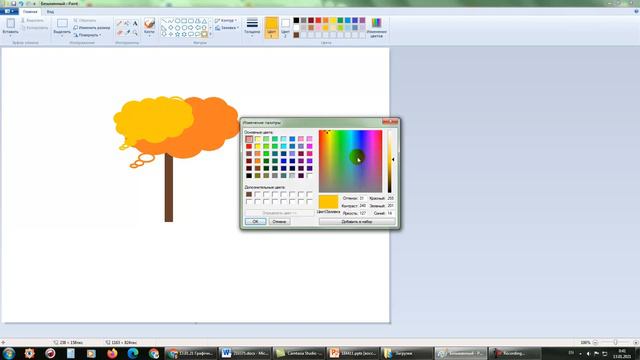Viewport: 640px width, 360px height.
Task: Choose the triangle shape in gallery
Action: point(204,21)
